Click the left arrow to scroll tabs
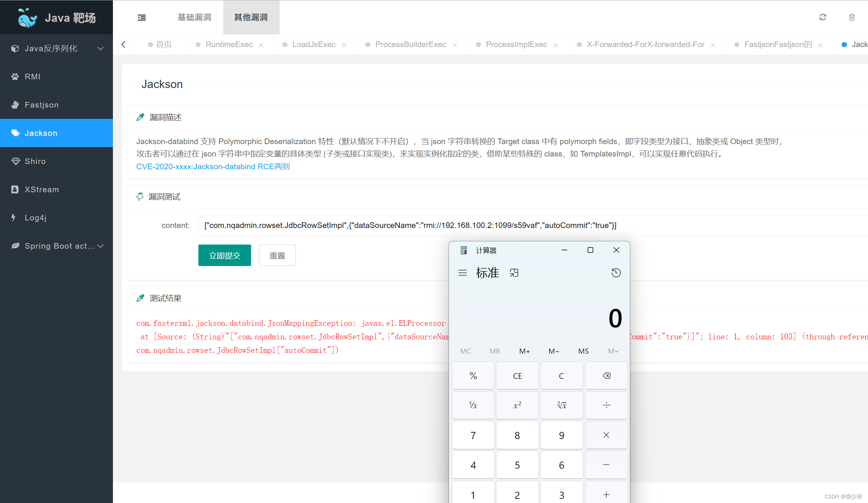The height and width of the screenshot is (503, 868). pos(123,44)
